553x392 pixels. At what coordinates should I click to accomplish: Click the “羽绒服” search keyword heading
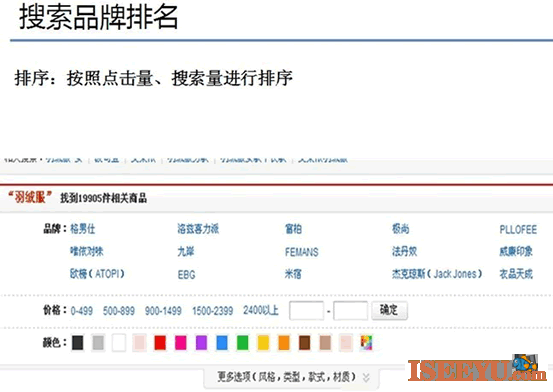point(30,197)
